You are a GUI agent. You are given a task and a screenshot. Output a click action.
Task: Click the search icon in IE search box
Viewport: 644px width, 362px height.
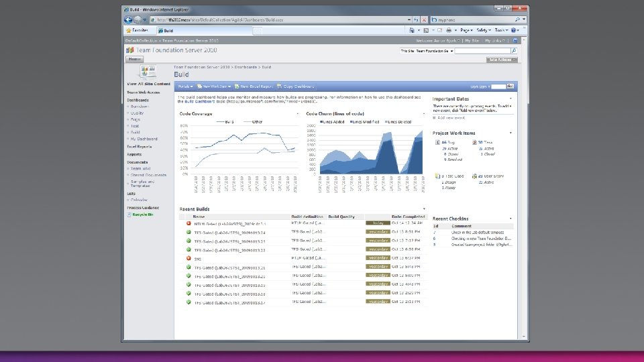[517, 19]
